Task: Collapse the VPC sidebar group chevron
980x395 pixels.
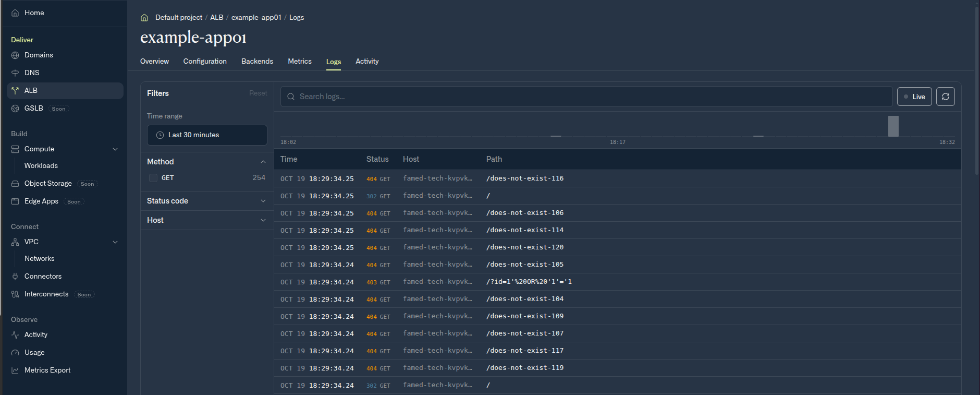Action: click(x=115, y=242)
